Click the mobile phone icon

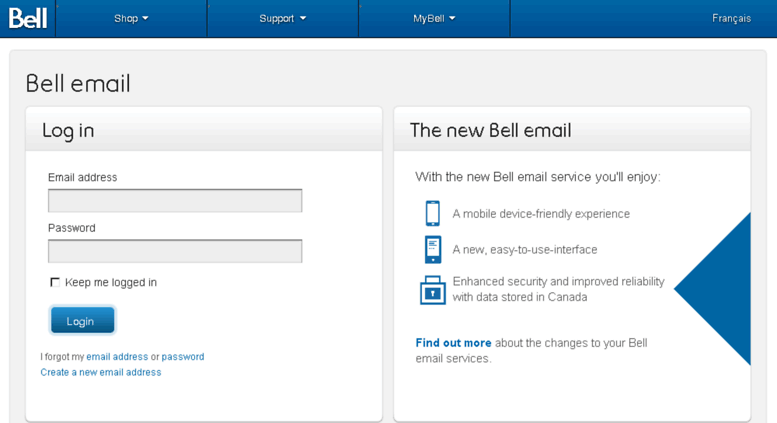point(433,213)
